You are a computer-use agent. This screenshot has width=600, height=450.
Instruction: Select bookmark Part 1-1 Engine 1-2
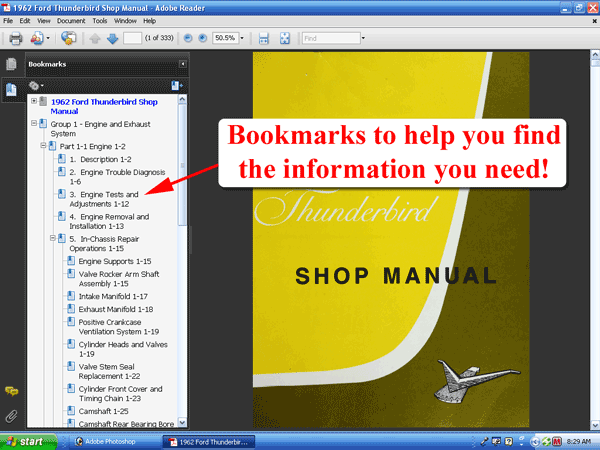click(x=93, y=147)
